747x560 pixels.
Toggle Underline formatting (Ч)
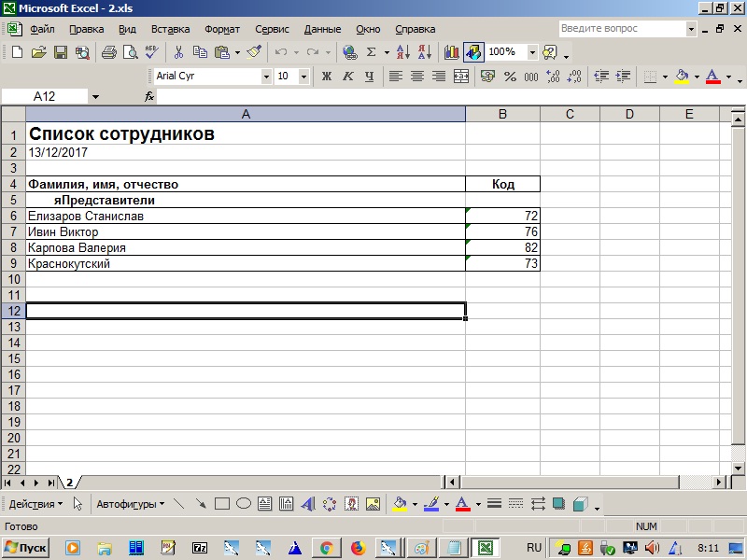(x=370, y=77)
